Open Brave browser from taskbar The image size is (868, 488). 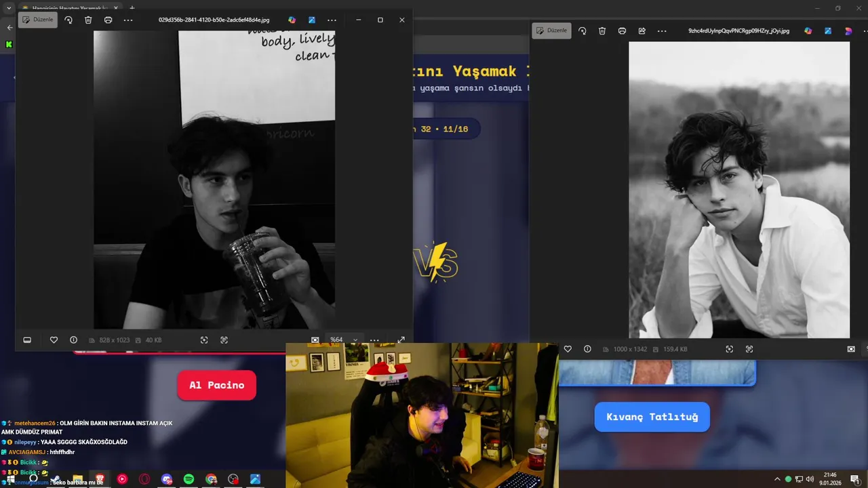(100, 479)
